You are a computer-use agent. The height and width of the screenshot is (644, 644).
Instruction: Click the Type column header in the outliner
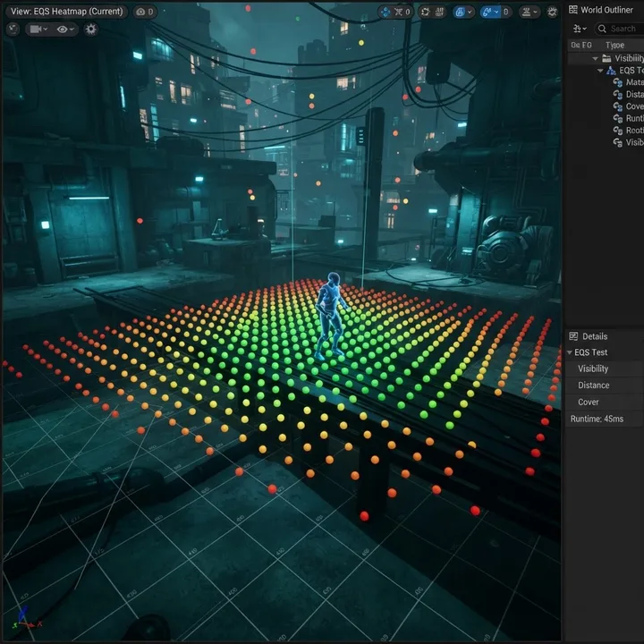pos(614,45)
